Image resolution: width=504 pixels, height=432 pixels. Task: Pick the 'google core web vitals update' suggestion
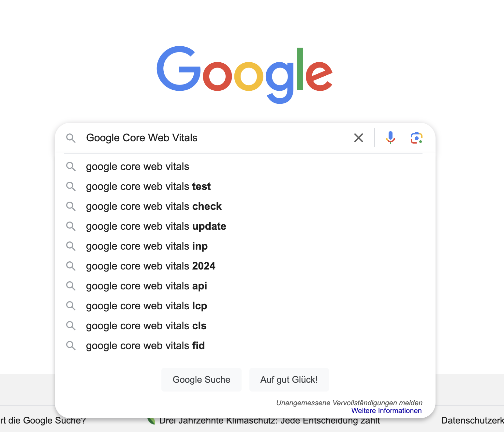pyautogui.click(x=245, y=226)
